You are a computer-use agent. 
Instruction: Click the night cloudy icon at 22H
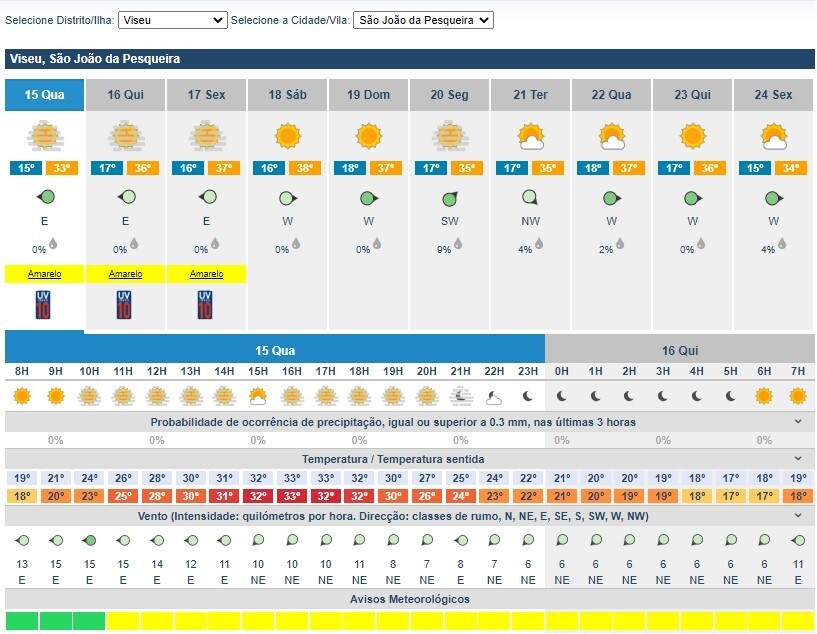[494, 397]
